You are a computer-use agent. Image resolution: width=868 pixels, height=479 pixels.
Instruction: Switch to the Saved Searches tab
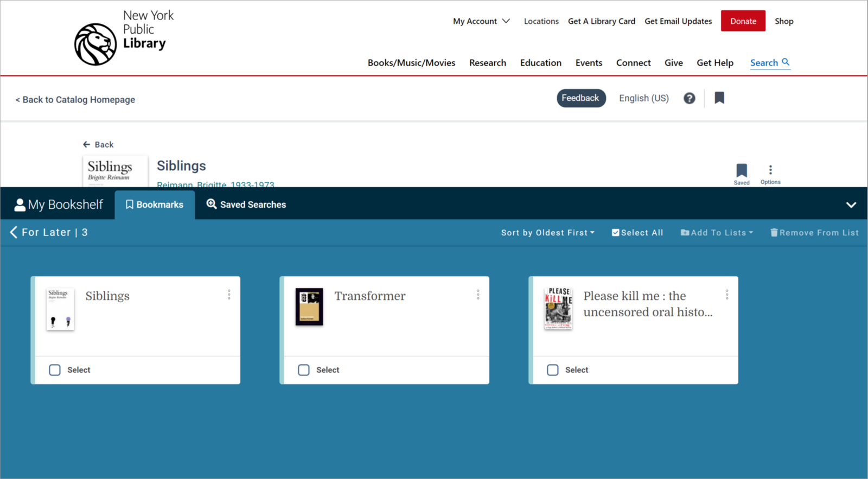246,205
